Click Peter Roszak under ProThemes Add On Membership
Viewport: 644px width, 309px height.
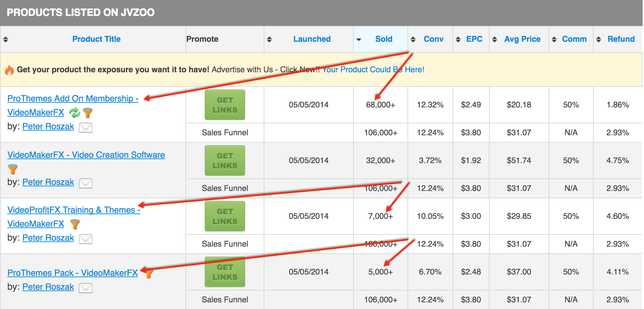48,127
